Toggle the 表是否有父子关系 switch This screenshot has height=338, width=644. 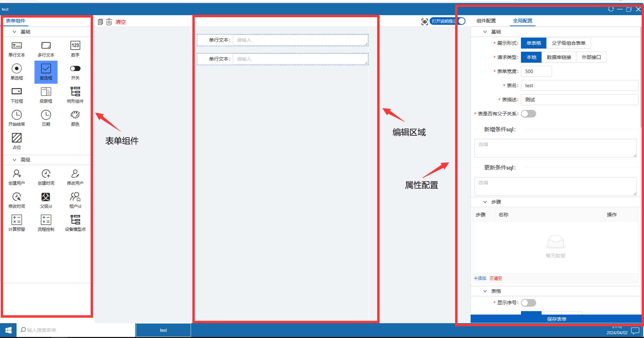[x=528, y=114]
